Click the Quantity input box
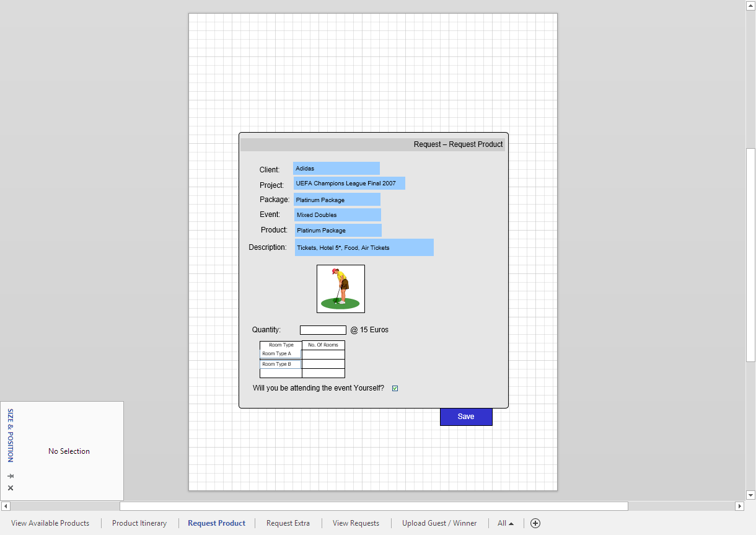This screenshot has height=535, width=756. pyautogui.click(x=323, y=330)
